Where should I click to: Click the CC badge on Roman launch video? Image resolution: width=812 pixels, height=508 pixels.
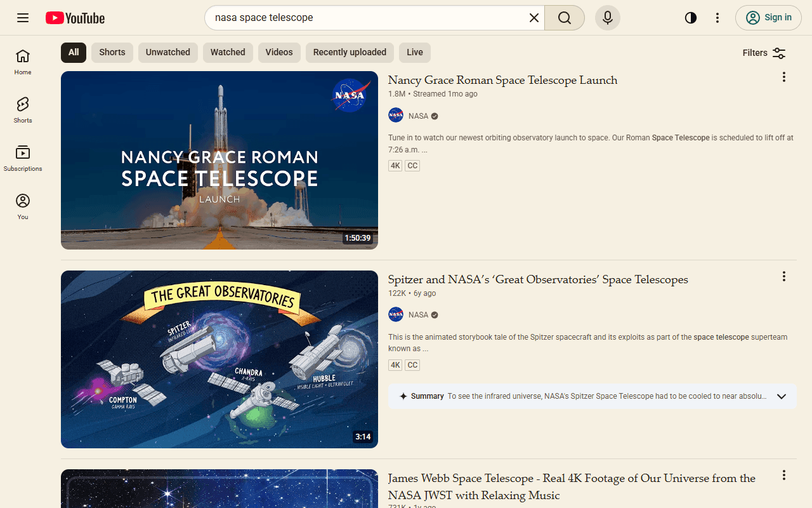tap(412, 166)
